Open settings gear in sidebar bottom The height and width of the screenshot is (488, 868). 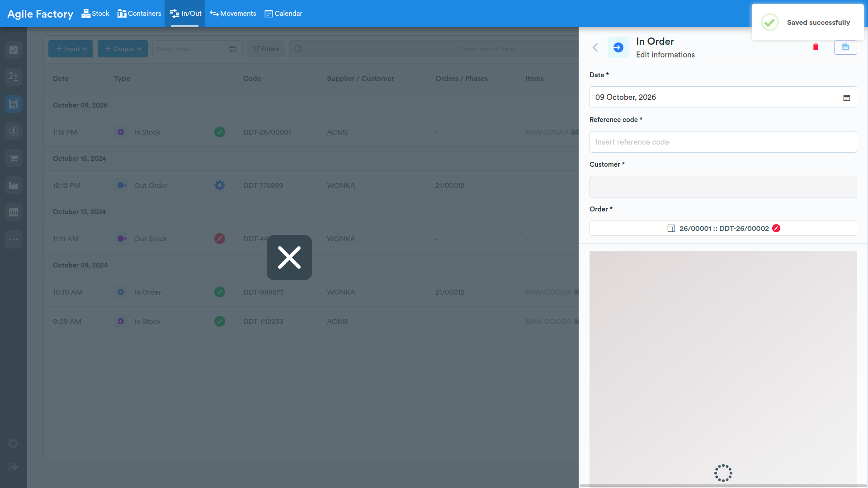(14, 443)
